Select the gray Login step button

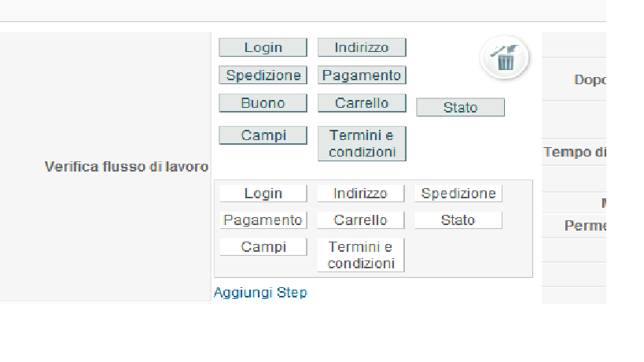[x=263, y=47]
